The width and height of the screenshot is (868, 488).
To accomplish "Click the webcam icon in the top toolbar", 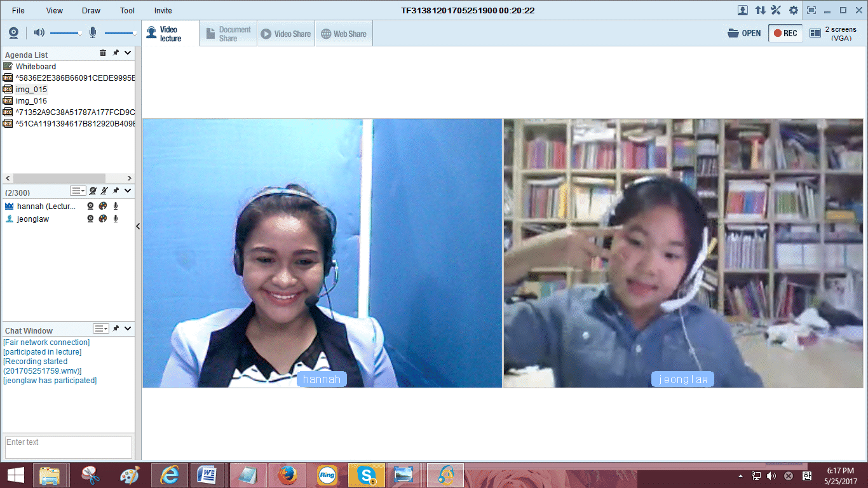I will coord(13,33).
